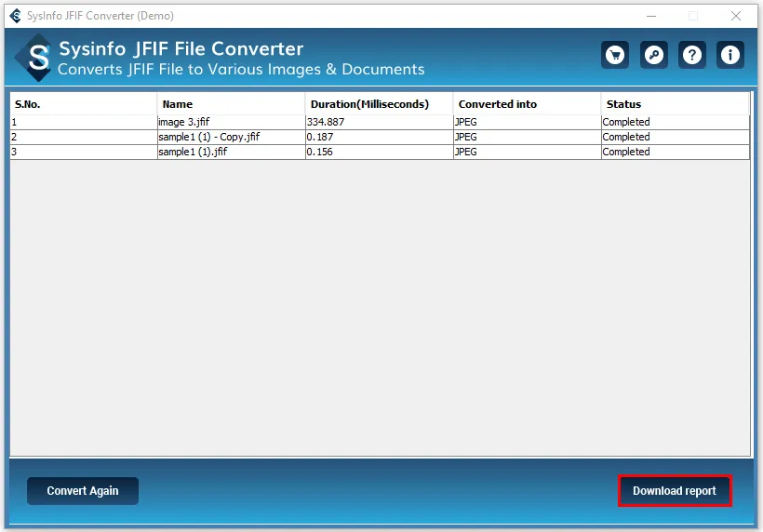Select the sample1 (1).jfif row
This screenshot has width=763, height=532.
tap(193, 152)
